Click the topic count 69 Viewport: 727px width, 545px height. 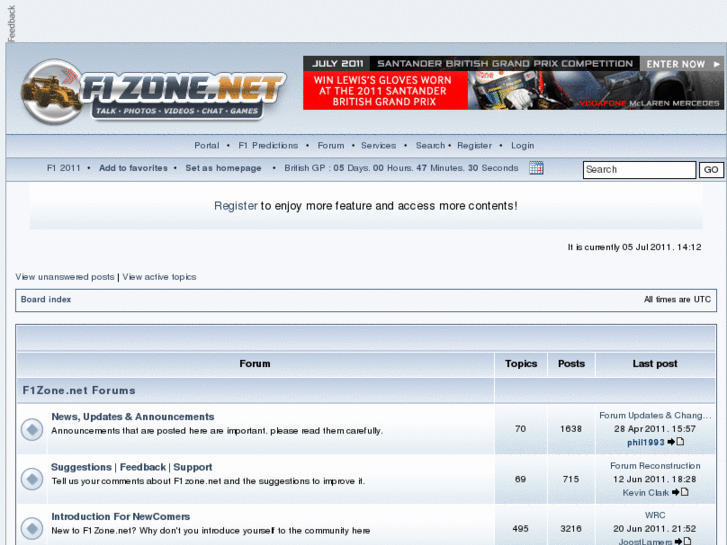click(x=520, y=479)
